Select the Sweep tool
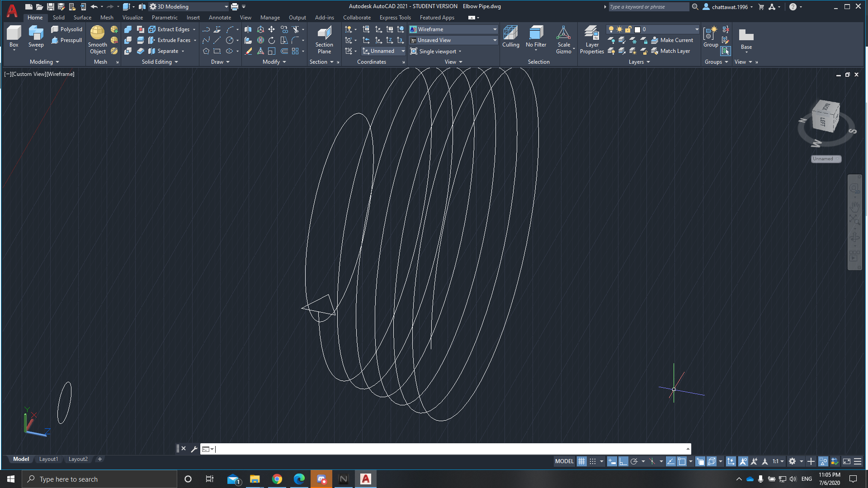The image size is (868, 488). [36, 36]
